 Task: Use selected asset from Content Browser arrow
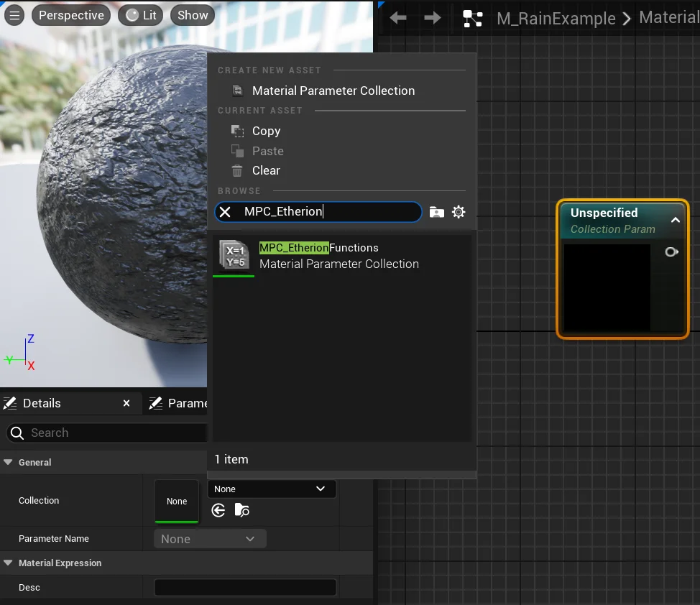[x=219, y=510]
